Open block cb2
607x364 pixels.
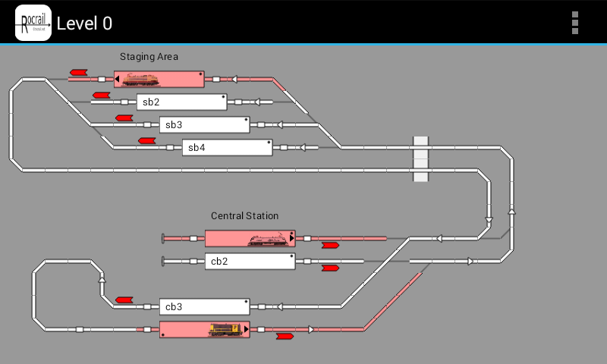[x=250, y=262]
